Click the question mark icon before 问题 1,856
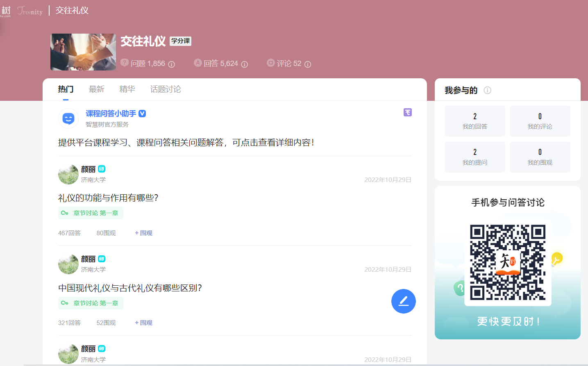The height and width of the screenshot is (366, 588). coord(125,63)
